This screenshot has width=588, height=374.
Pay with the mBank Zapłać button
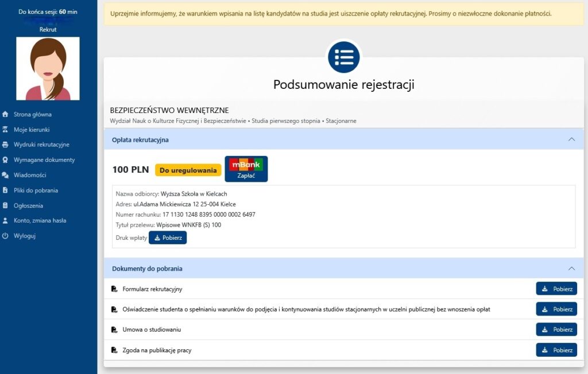246,169
